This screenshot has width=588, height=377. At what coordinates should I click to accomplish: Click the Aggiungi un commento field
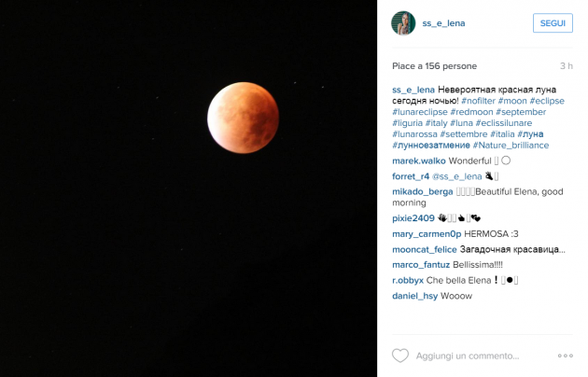pyautogui.click(x=468, y=356)
